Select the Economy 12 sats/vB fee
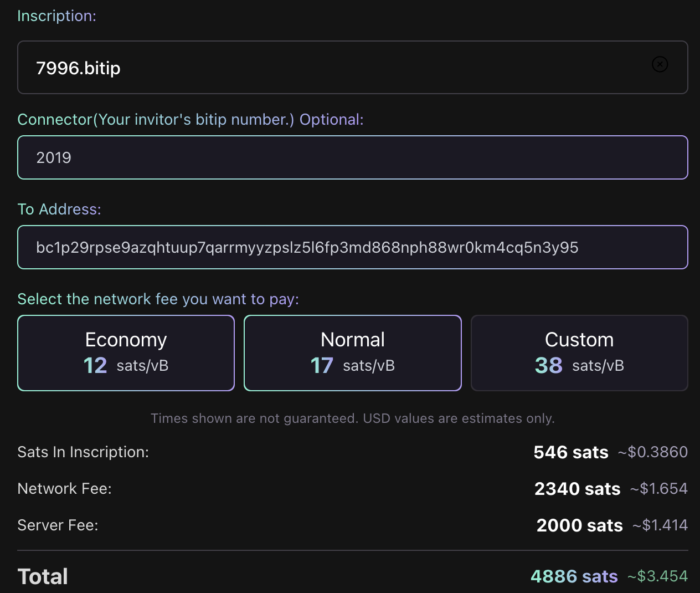This screenshot has height=593, width=700. pos(126,353)
